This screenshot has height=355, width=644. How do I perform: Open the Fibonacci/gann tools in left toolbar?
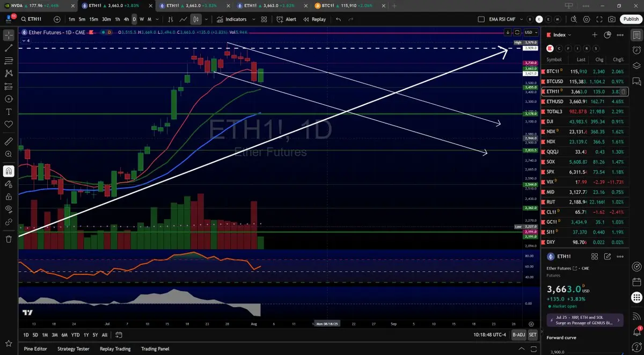9,61
